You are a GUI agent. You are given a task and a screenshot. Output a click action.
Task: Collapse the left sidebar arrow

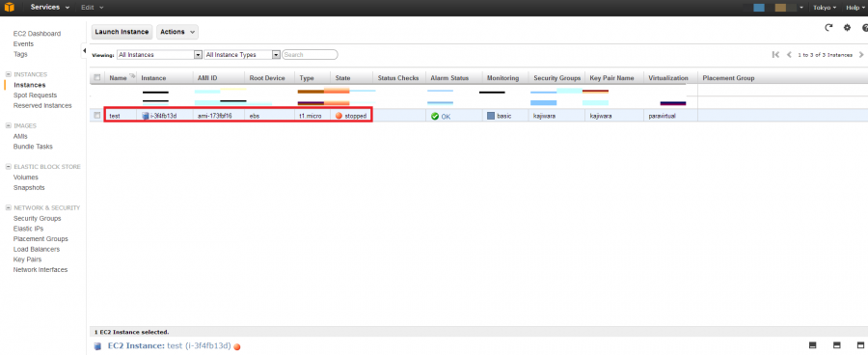[84, 50]
